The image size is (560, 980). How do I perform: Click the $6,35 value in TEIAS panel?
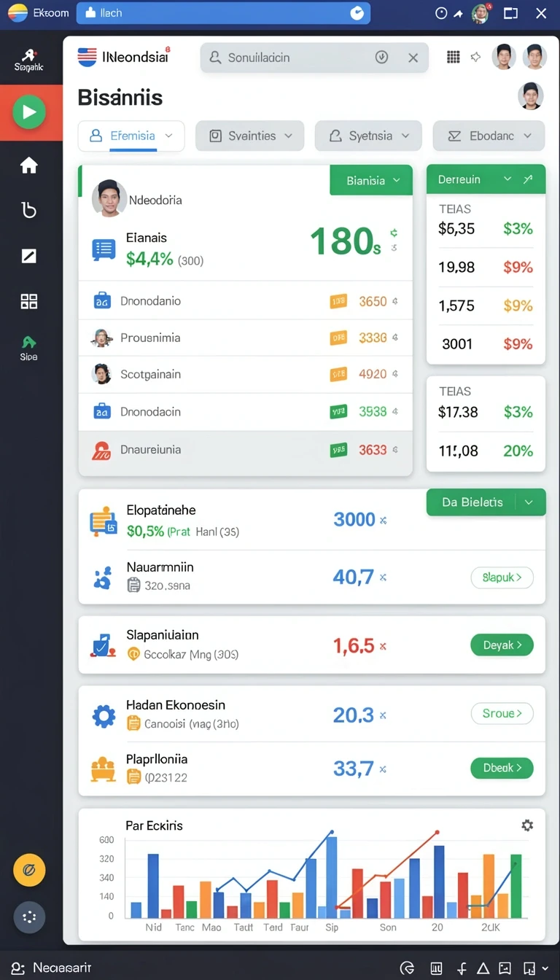click(456, 229)
